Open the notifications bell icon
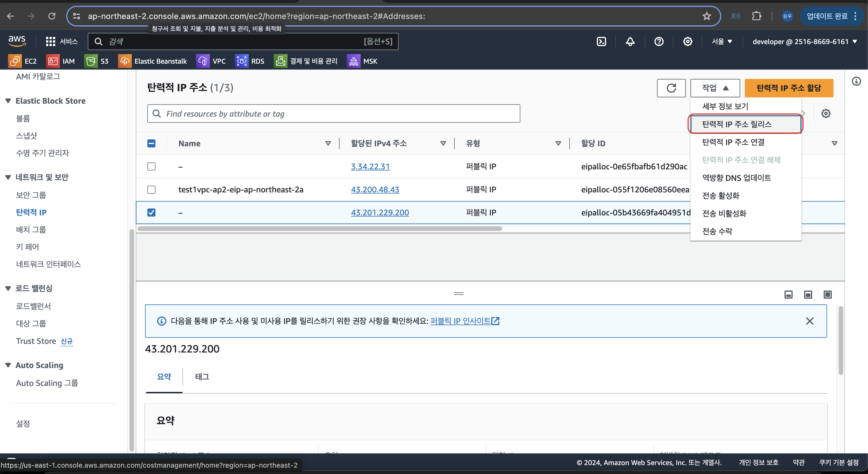Viewport: 868px width, 474px height. (630, 41)
